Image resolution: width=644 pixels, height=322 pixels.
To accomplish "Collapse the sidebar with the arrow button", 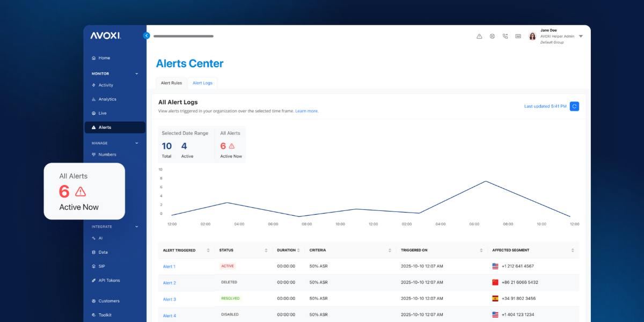I will 147,35.
